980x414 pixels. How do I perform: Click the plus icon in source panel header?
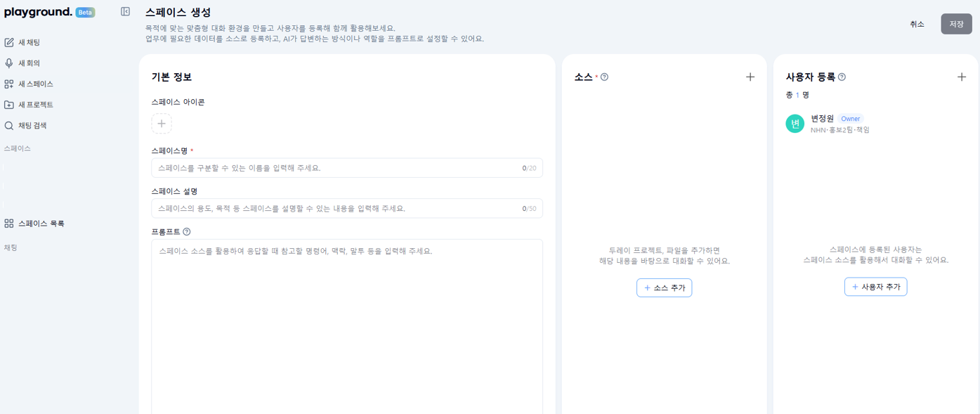[x=750, y=77]
